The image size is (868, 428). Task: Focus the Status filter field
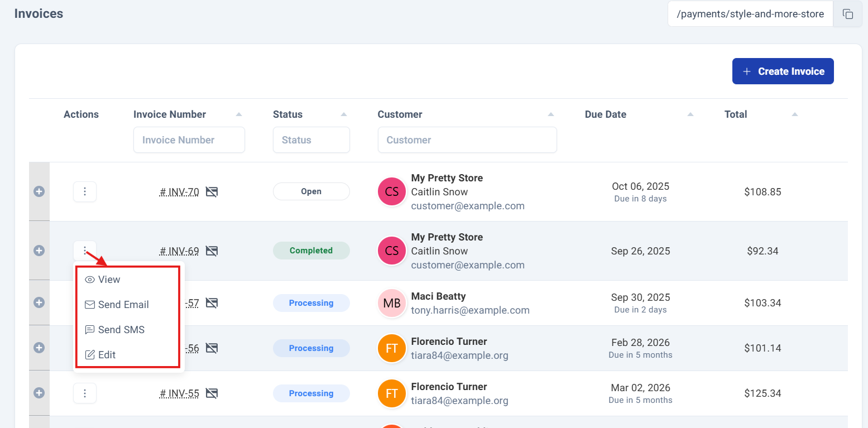(311, 140)
